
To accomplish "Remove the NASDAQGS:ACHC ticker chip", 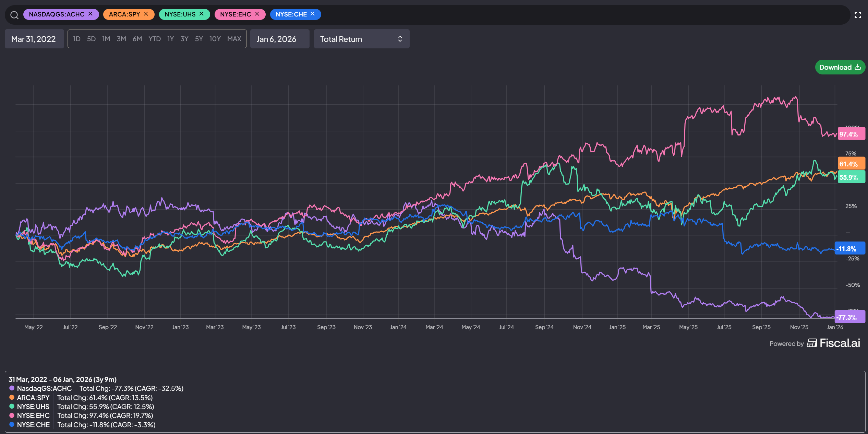I will (x=91, y=14).
